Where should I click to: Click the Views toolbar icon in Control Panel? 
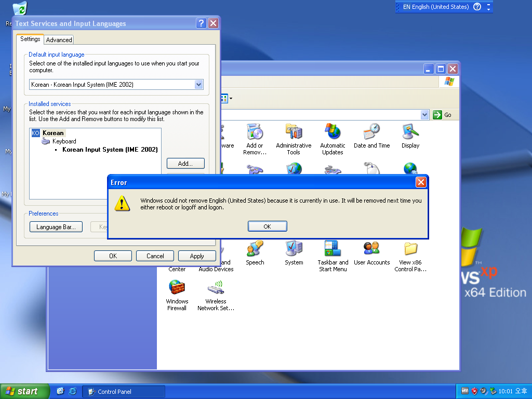[227, 99]
